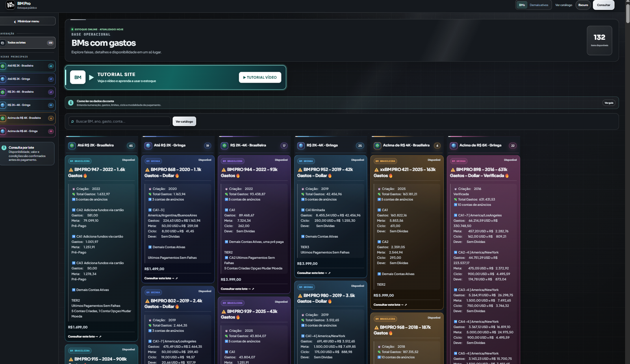Click the white BM badge in the tutorial banner
The width and height of the screenshot is (630, 364).
78,78
